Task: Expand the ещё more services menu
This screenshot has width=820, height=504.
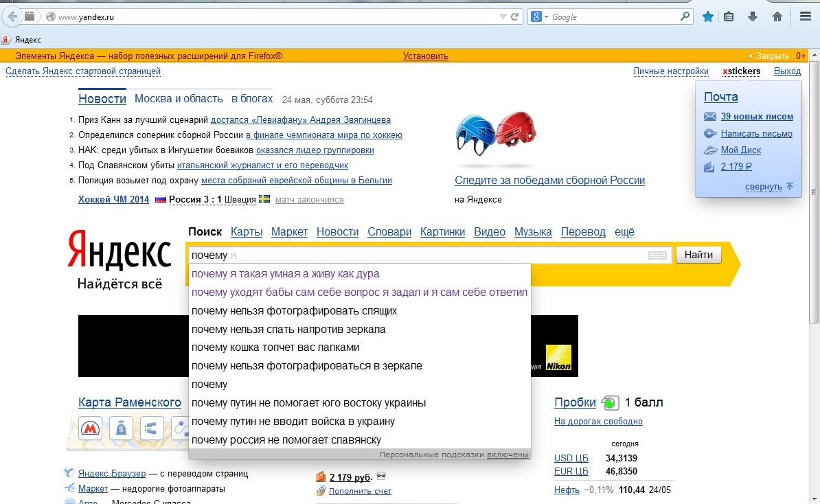Action: 624,231
